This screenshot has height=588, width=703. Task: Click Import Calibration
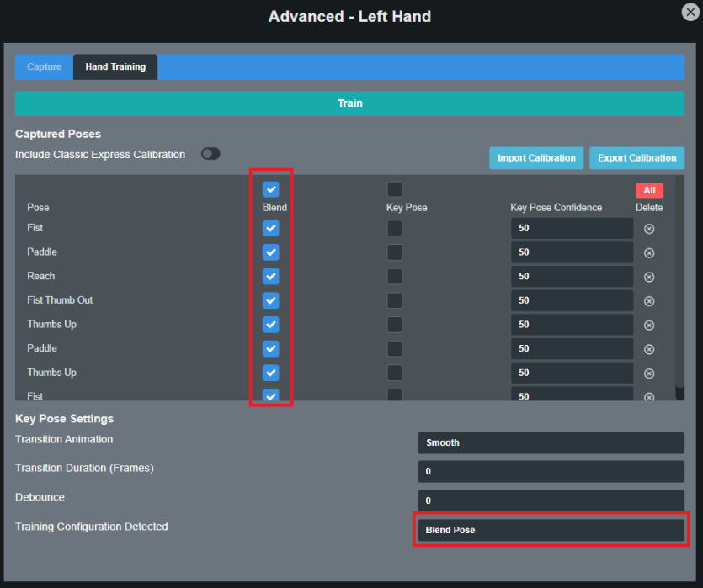tap(536, 158)
